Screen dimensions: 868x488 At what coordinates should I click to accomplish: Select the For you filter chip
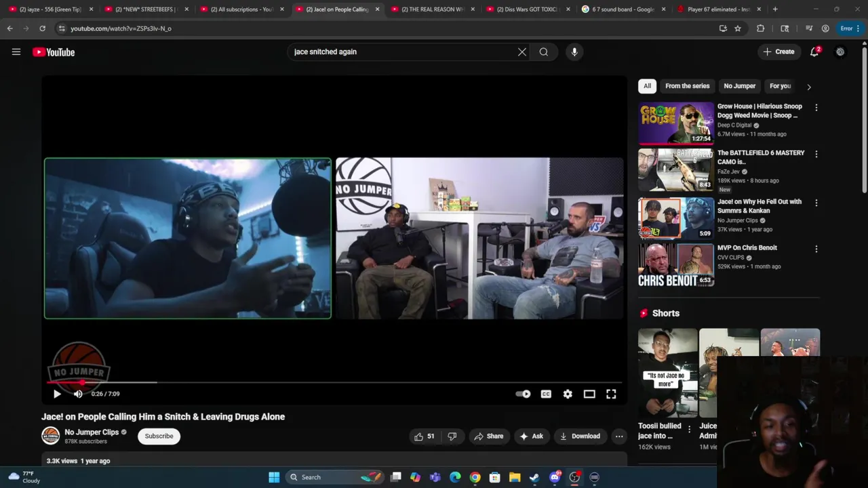[781, 86]
